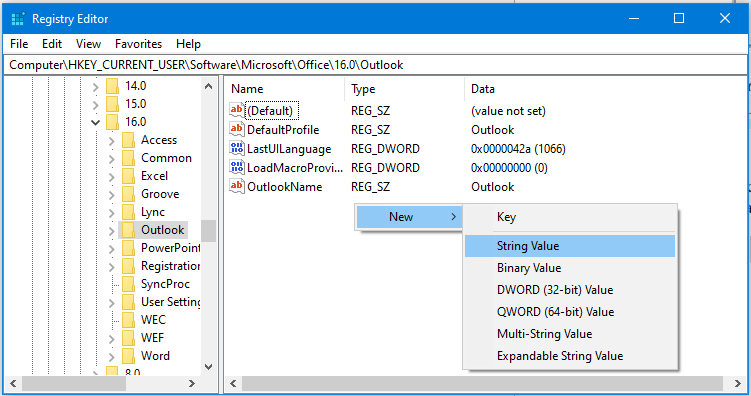Click the Word key folder icon
The width and height of the screenshot is (751, 396).
coord(128,356)
